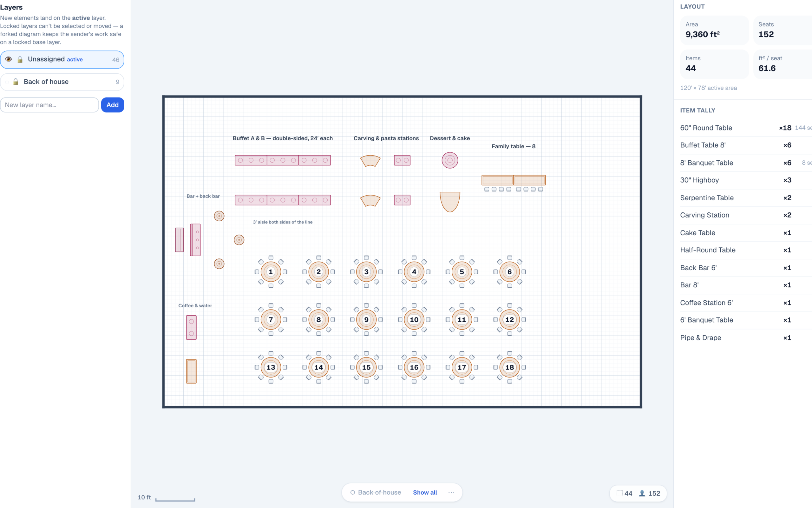Viewport: 812px width, 508px height.
Task: Select the middle highboy near the aisle
Action: pyautogui.click(x=239, y=240)
